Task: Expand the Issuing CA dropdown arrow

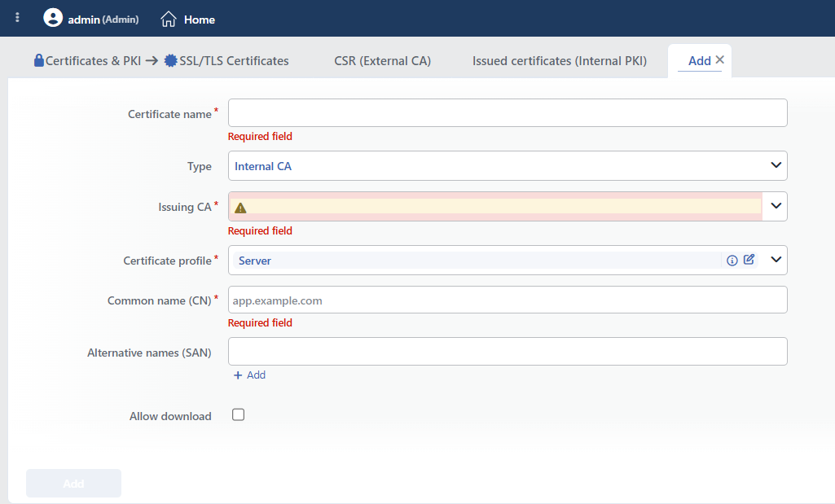Action: pos(776,206)
